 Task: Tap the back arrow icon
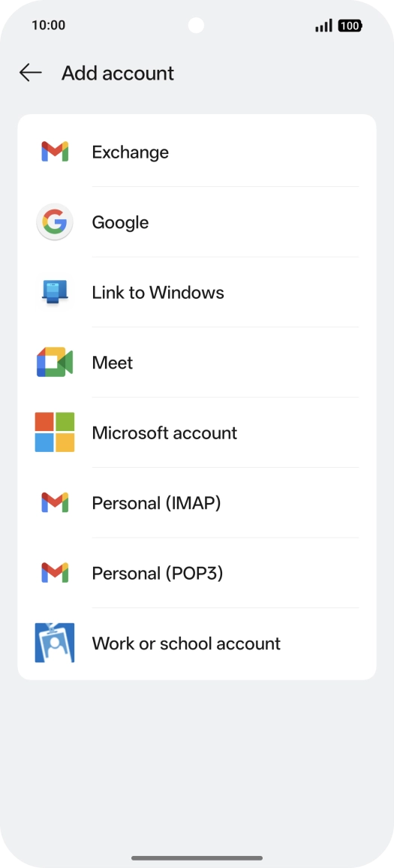[x=31, y=73]
